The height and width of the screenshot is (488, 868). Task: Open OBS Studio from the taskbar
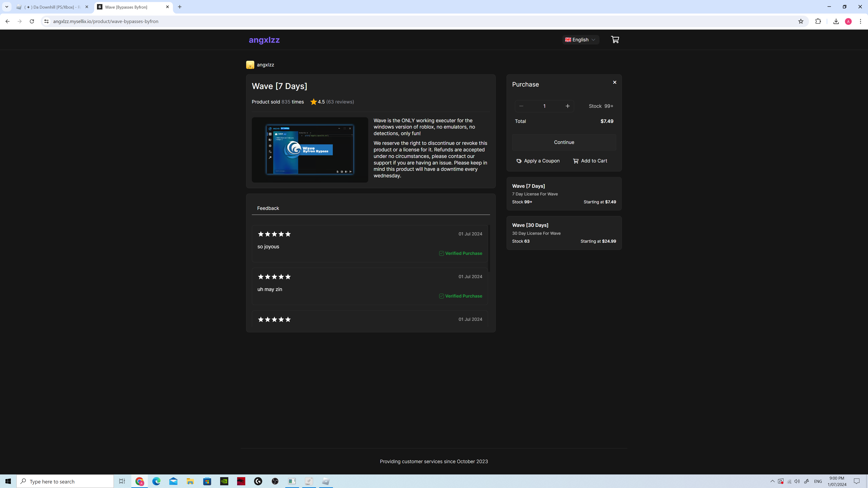tap(275, 481)
